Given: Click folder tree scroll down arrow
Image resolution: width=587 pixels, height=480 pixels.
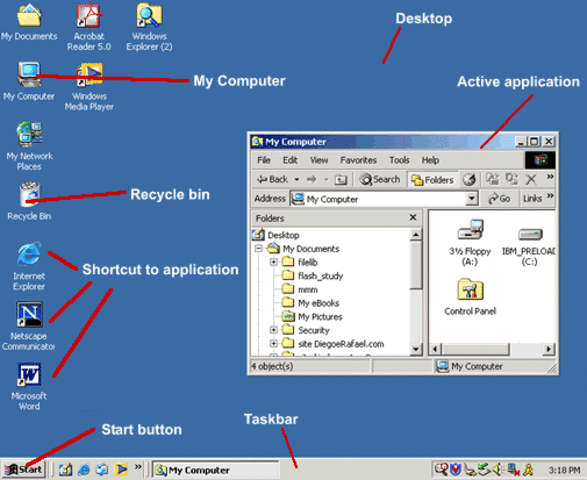Looking at the screenshot, I should [x=416, y=349].
